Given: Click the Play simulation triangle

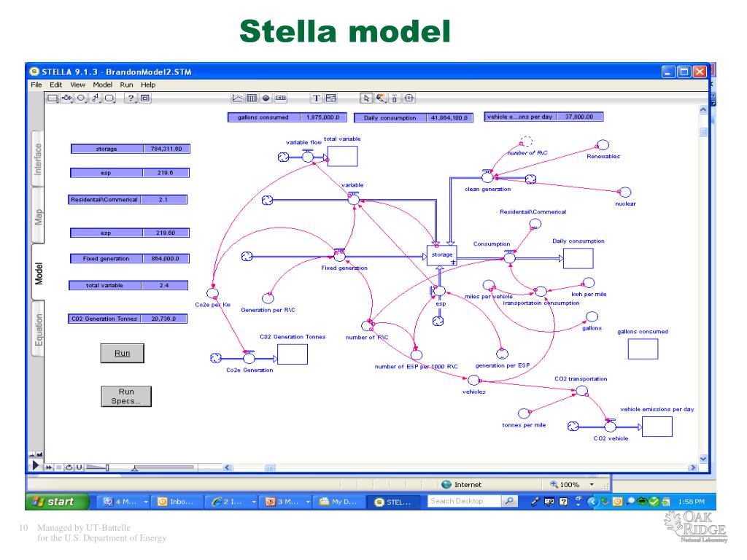Looking at the screenshot, I should coord(35,464).
